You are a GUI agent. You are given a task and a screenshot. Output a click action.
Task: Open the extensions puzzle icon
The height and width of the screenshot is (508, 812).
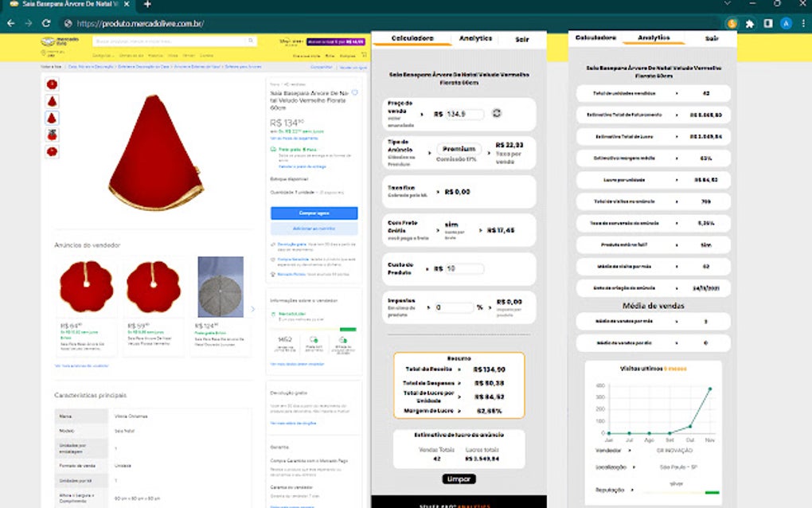(749, 23)
